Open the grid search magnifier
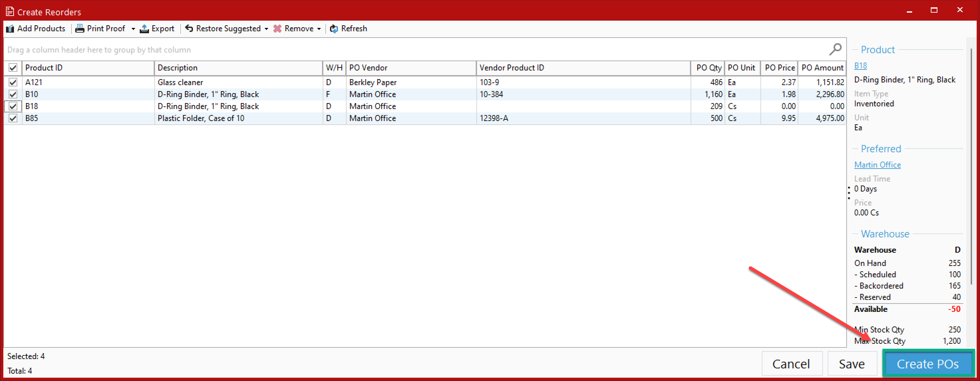980x381 pixels. pyautogui.click(x=835, y=50)
